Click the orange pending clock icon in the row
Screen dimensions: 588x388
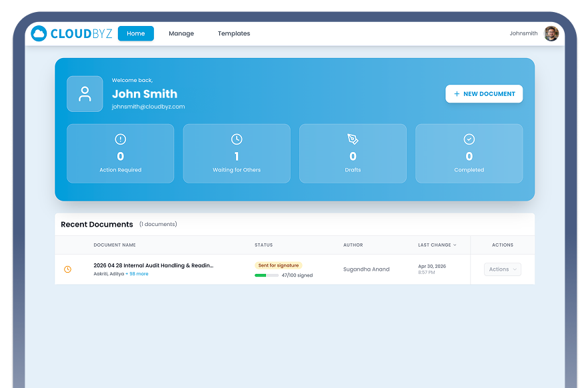pyautogui.click(x=67, y=269)
